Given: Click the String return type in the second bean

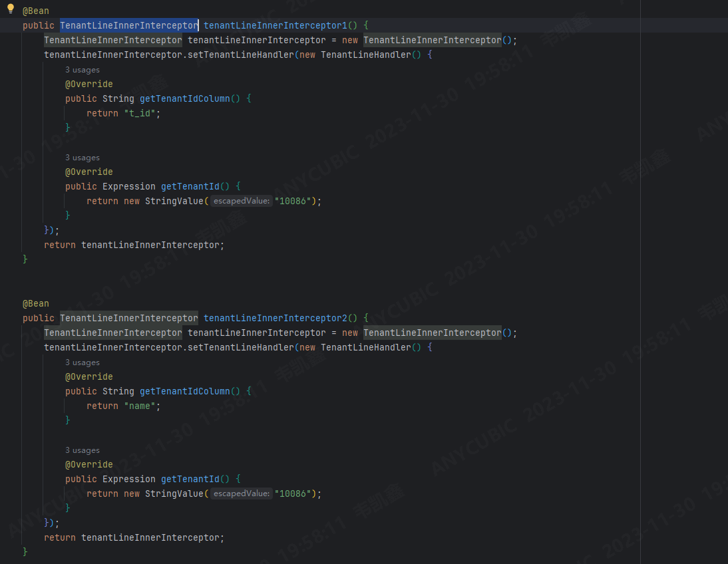Looking at the screenshot, I should (x=118, y=391).
